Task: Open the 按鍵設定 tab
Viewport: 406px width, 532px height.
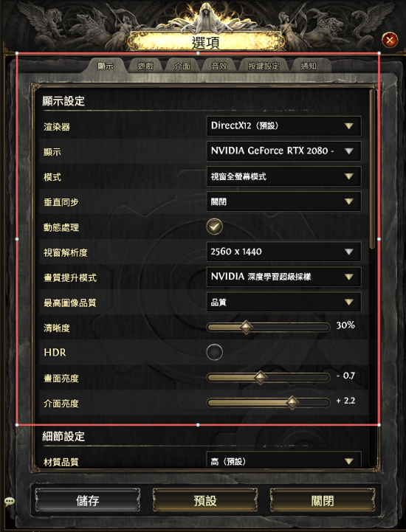Action: [x=264, y=66]
